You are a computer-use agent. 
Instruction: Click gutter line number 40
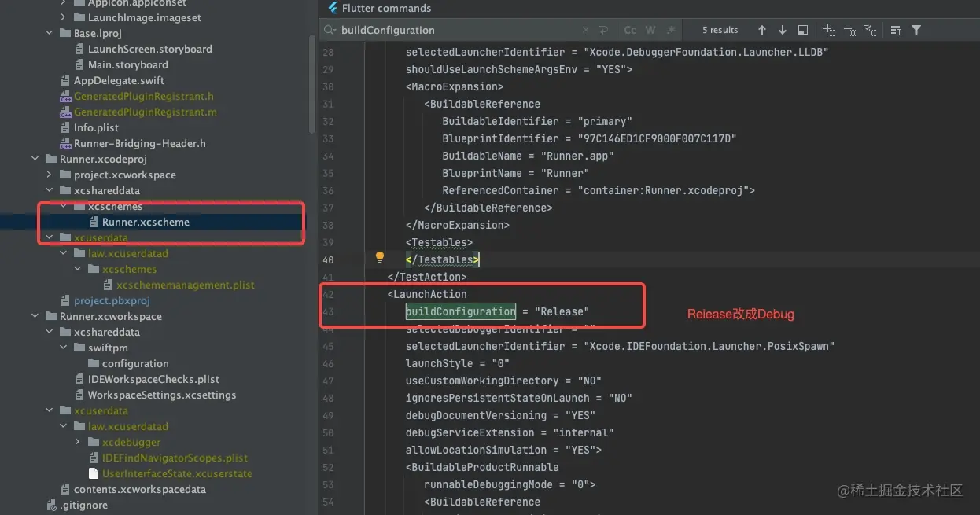pos(328,259)
